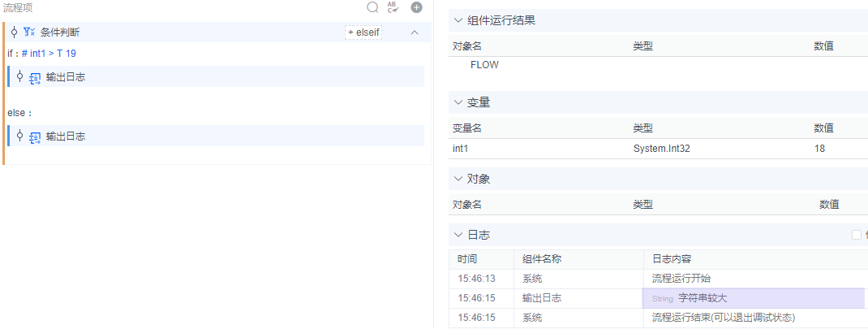Collapse the 对象 section

tap(458, 179)
